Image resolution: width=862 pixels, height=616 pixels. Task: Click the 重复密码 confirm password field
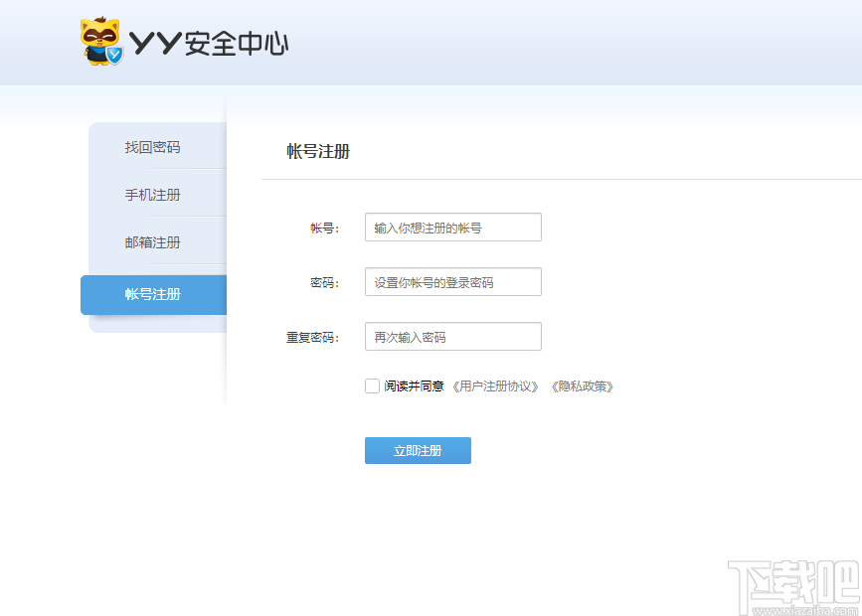click(452, 336)
